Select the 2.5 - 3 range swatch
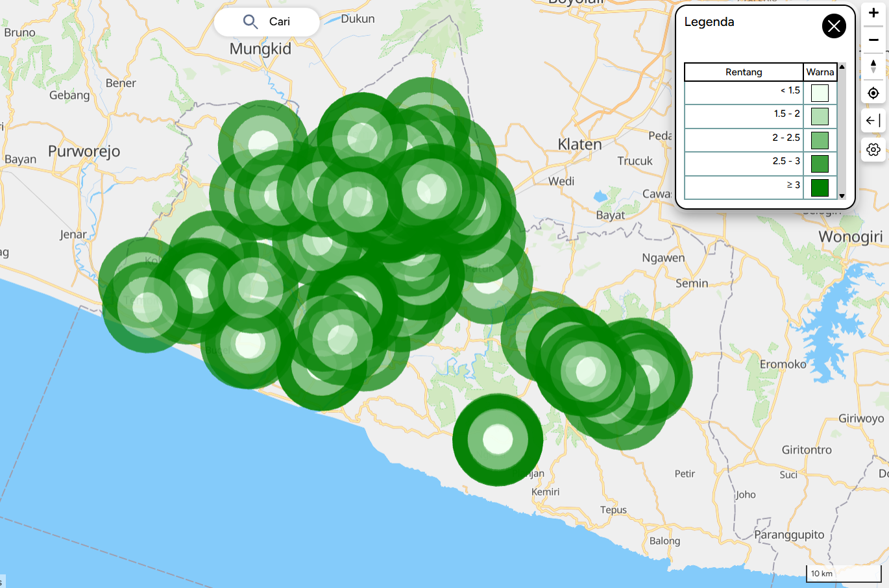This screenshot has width=889, height=588. pos(820,164)
